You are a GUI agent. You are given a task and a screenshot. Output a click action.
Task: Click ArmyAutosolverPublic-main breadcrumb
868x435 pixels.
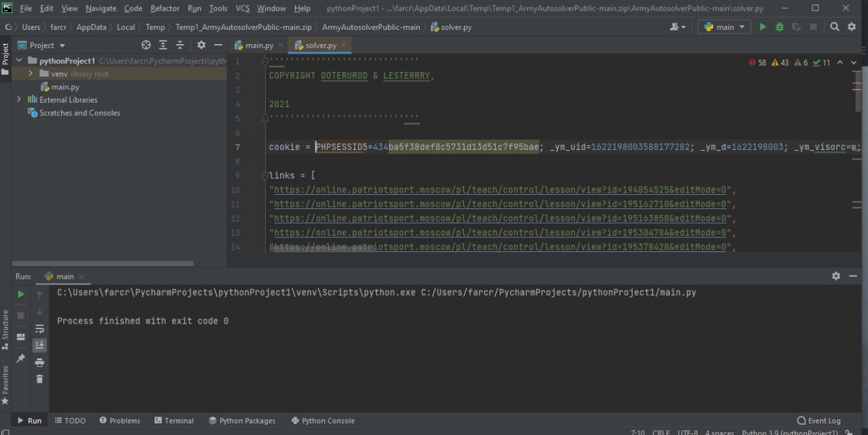tap(371, 27)
